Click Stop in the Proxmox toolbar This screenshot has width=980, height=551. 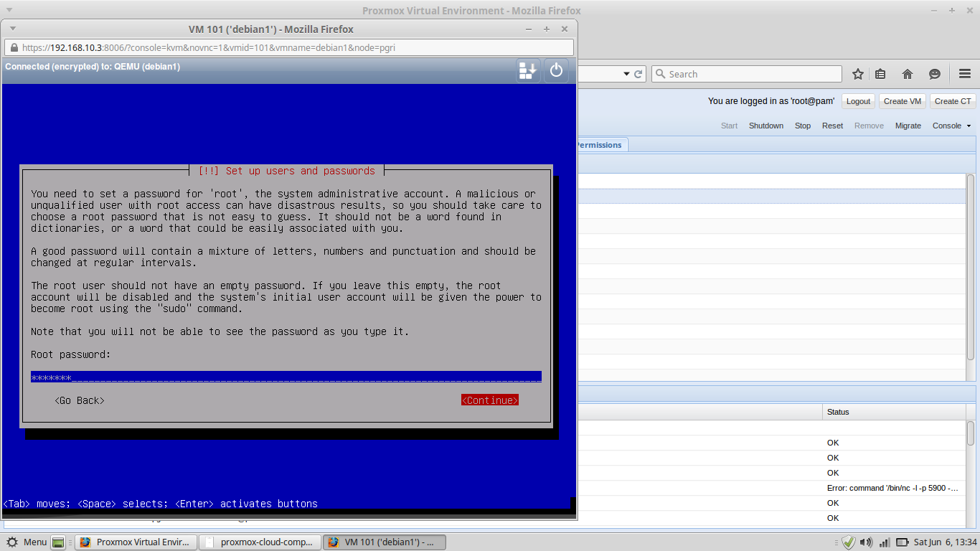(803, 126)
